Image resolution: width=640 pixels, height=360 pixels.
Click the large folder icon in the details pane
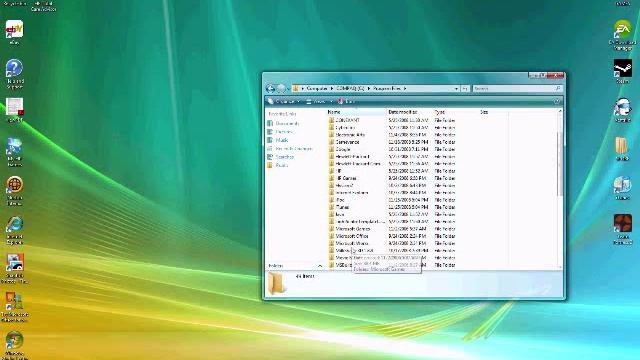pos(277,283)
